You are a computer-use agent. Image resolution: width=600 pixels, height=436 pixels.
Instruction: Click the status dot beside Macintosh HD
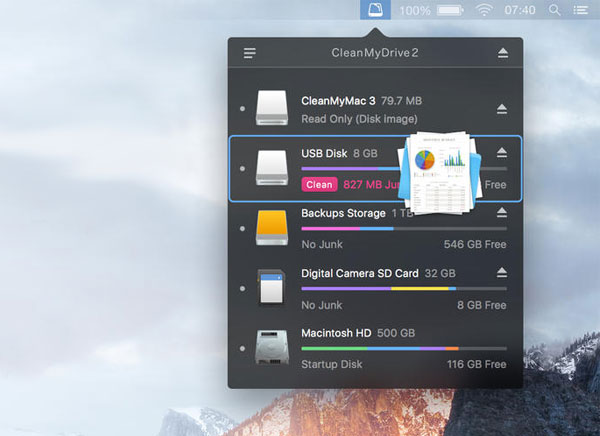coord(242,348)
